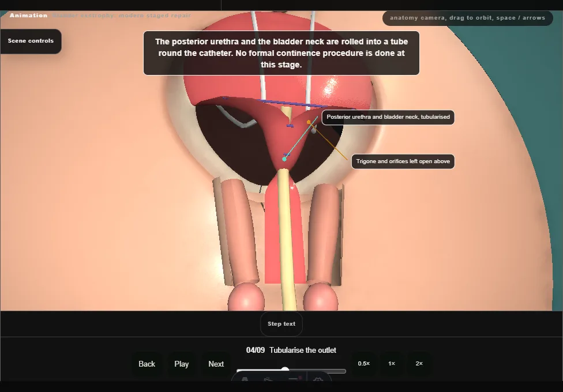This screenshot has height=392, width=563.
Task: Click the anatomy camera hint pill
Action: [x=467, y=18]
